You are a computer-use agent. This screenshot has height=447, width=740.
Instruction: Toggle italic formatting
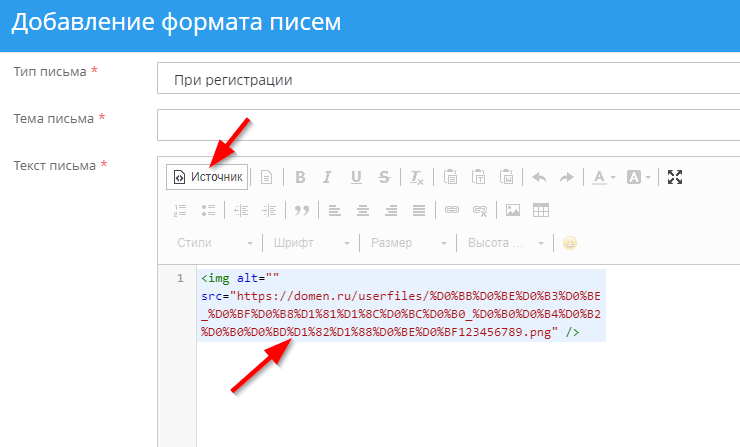click(x=327, y=177)
